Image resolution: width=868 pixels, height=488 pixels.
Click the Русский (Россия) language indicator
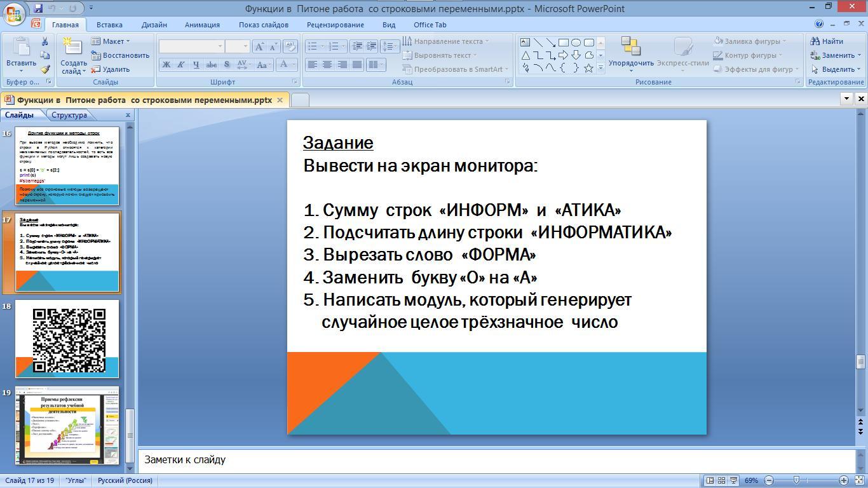(x=125, y=480)
